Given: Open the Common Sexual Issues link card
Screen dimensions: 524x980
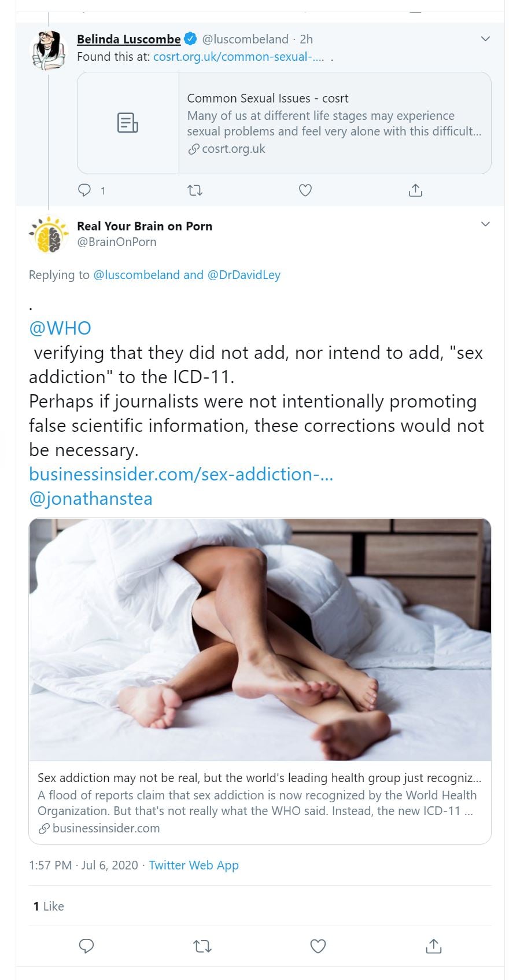Looking at the screenshot, I should [284, 123].
